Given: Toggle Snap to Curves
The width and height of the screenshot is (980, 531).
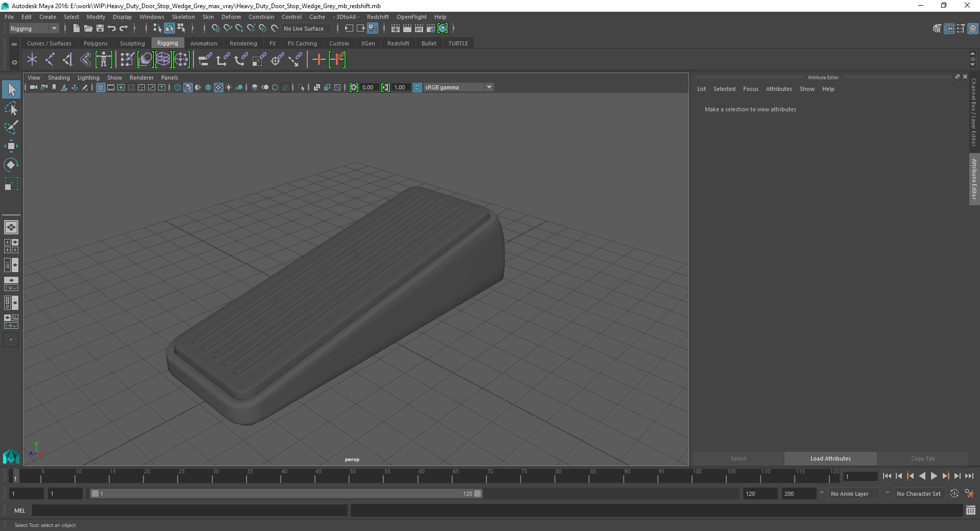Looking at the screenshot, I should pyautogui.click(x=228, y=29).
